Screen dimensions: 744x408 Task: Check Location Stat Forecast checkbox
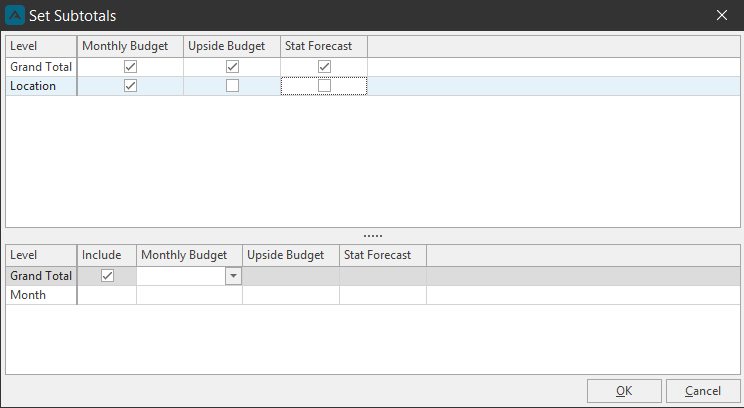pos(324,86)
